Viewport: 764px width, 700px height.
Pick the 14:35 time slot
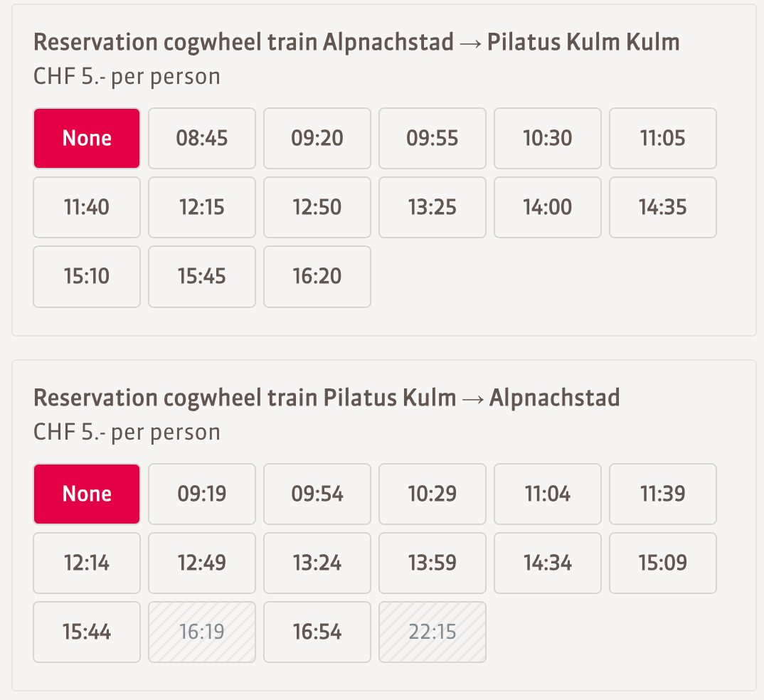click(x=663, y=207)
